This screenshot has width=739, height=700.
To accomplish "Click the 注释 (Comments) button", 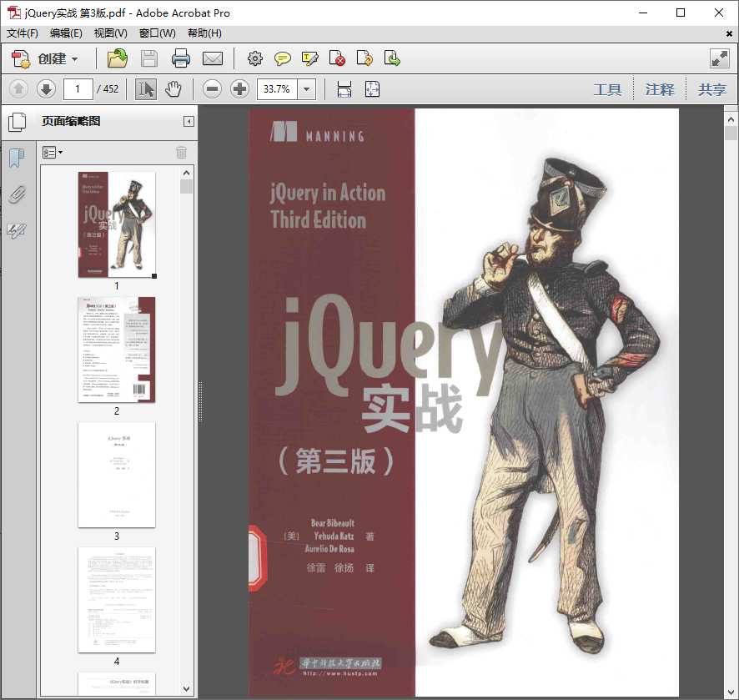I will click(x=660, y=88).
